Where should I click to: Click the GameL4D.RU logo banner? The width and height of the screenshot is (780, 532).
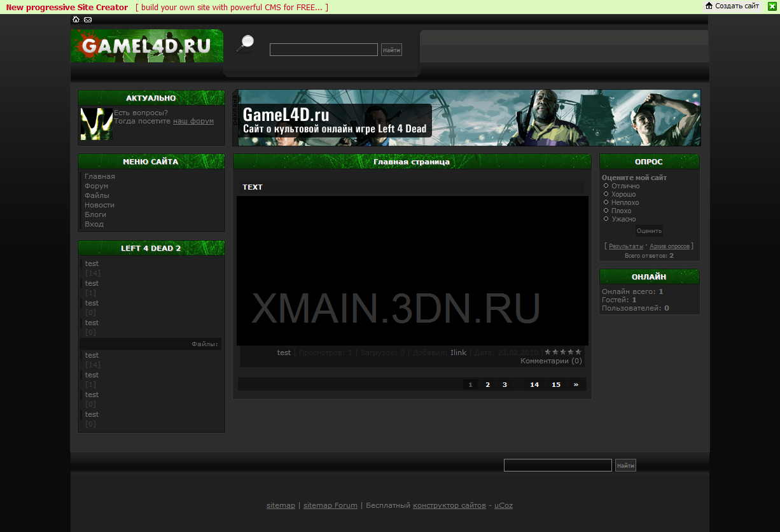pyautogui.click(x=146, y=46)
